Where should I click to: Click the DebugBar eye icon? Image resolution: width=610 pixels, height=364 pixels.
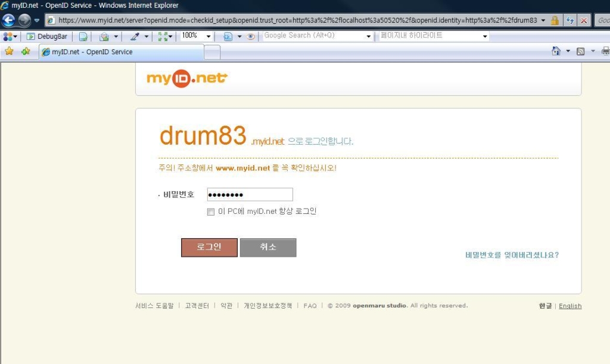point(251,36)
